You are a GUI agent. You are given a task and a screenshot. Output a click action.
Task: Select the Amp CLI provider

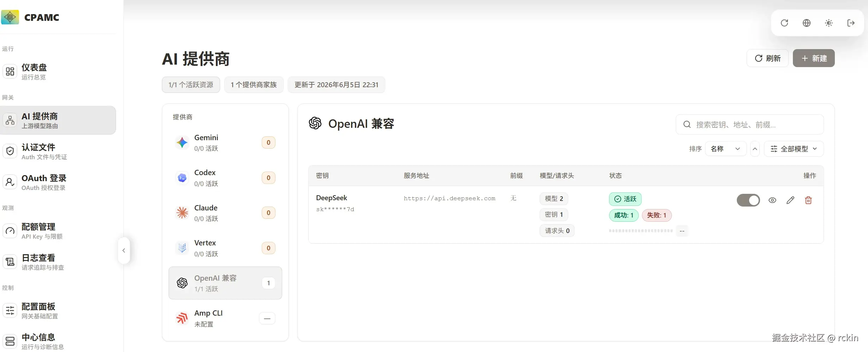pos(225,318)
